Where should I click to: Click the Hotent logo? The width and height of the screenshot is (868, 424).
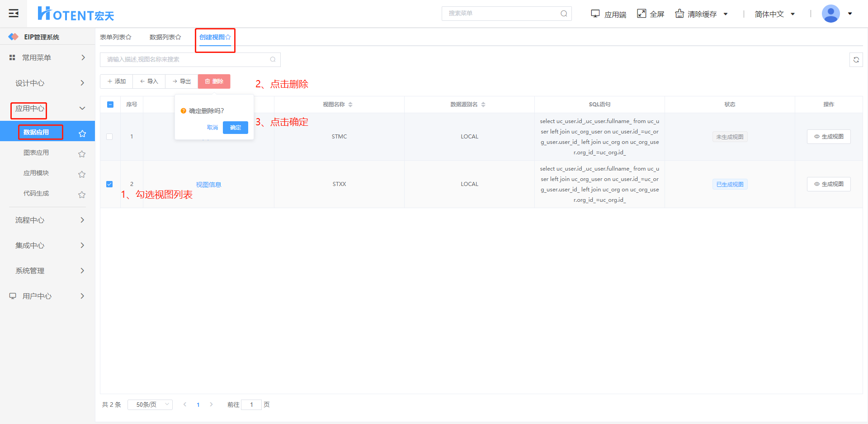point(75,14)
